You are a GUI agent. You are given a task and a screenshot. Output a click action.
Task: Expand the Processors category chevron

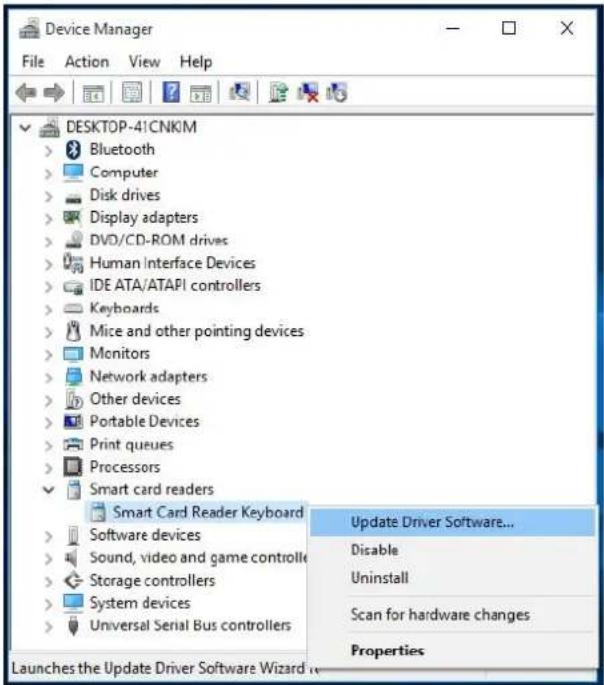(x=48, y=468)
